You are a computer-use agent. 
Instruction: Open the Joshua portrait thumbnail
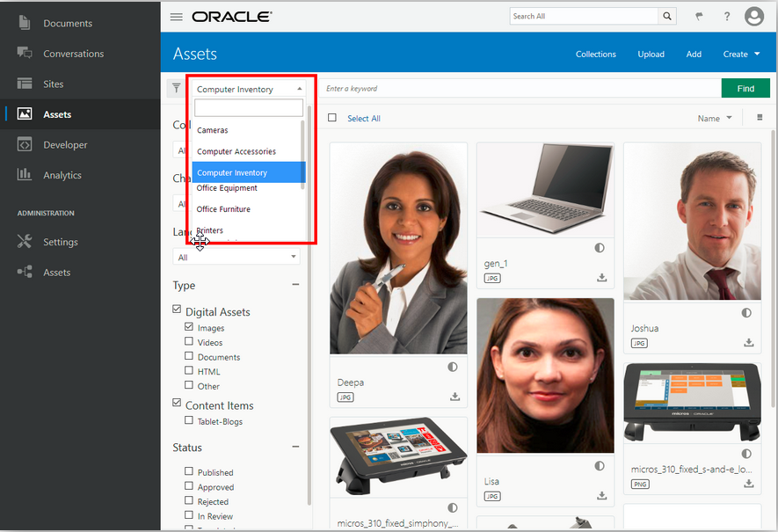[x=692, y=221]
